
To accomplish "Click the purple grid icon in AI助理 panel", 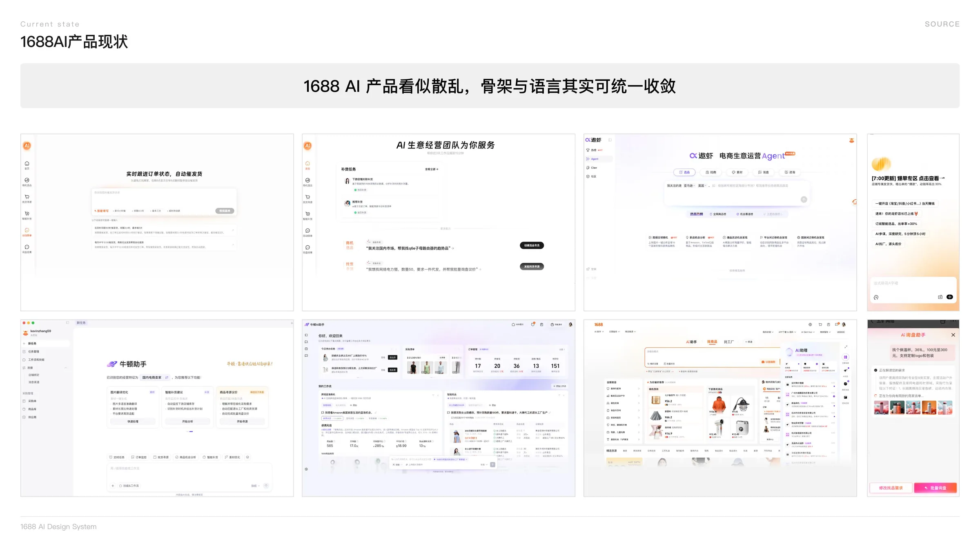I will tap(846, 357).
